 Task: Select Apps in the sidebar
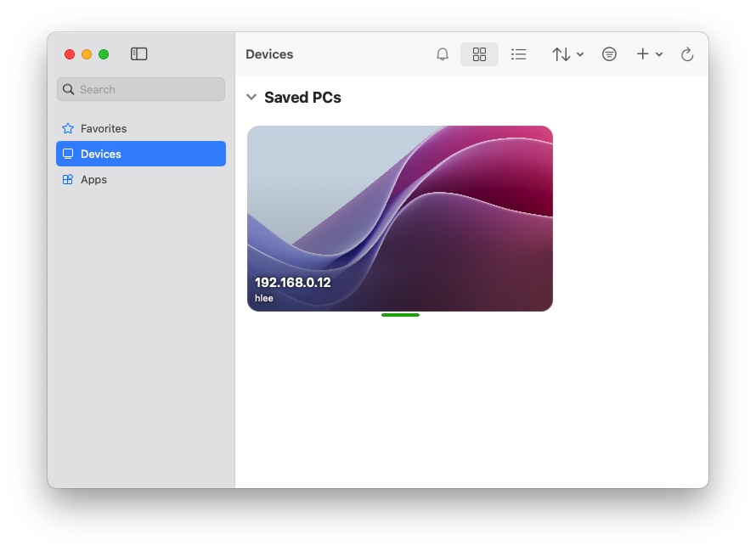click(x=141, y=179)
